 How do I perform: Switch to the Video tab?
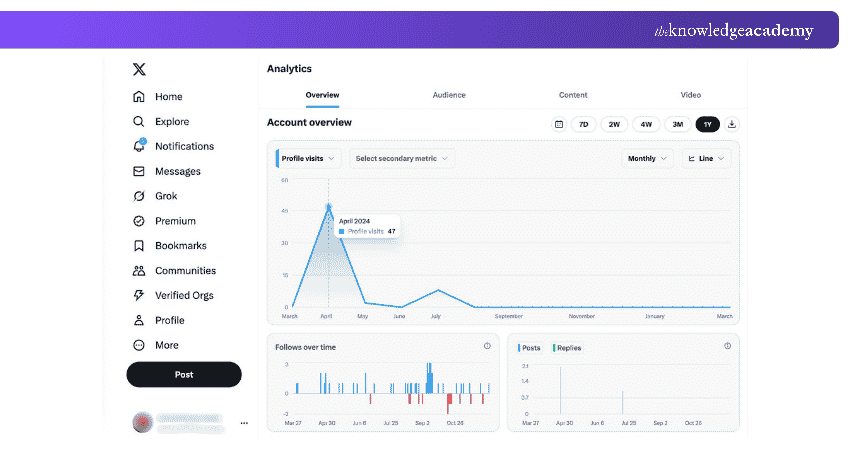click(691, 95)
